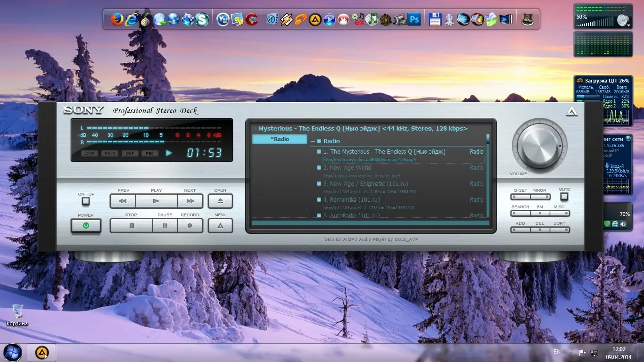644x362 pixels.
Task: Collapse the Radio playlist group
Action: click(314, 141)
